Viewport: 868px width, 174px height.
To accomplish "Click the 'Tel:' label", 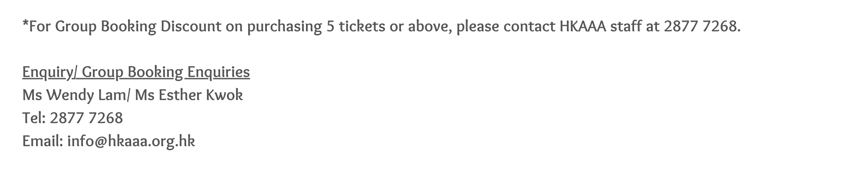I will click(34, 118).
